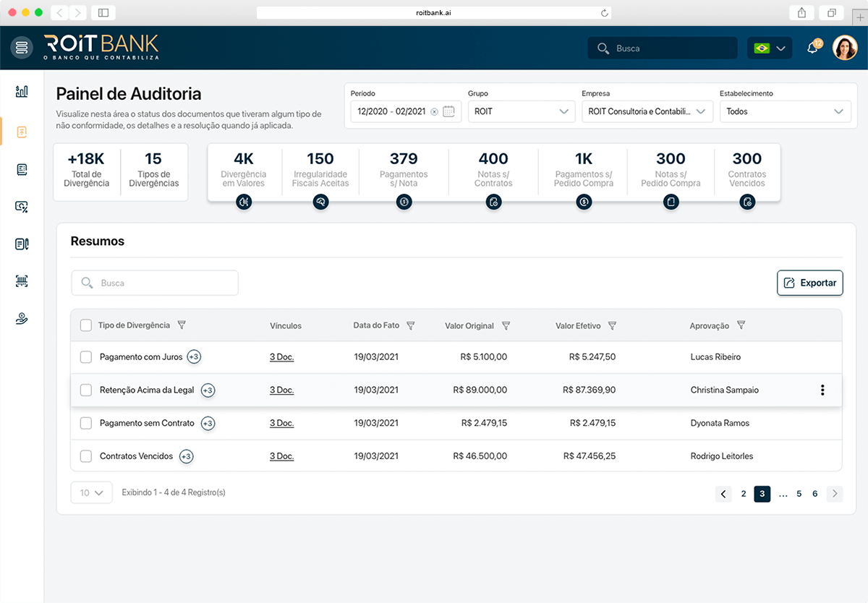Go to page 5 in pagination
This screenshot has height=603, width=868.
point(799,494)
